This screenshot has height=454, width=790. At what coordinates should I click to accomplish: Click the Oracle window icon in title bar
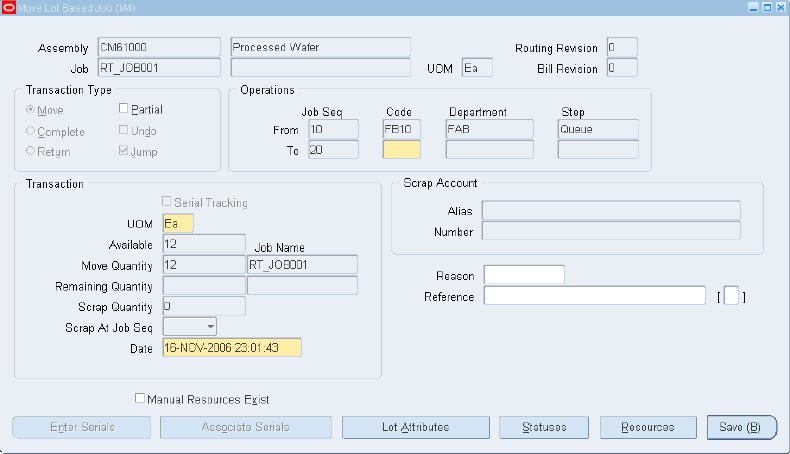[x=9, y=8]
